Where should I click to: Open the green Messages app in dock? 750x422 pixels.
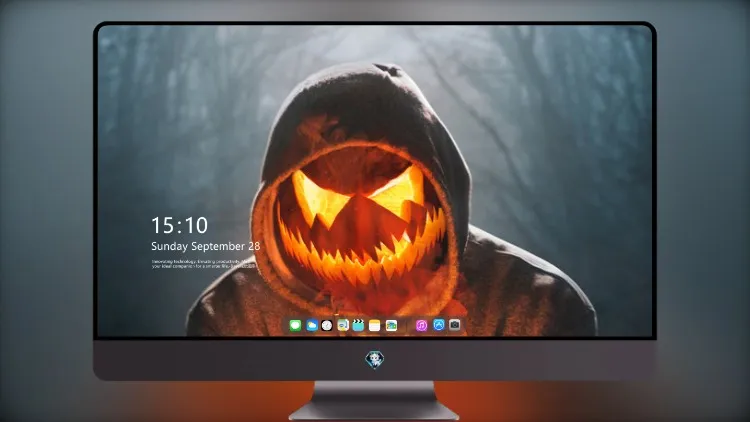tap(296, 325)
